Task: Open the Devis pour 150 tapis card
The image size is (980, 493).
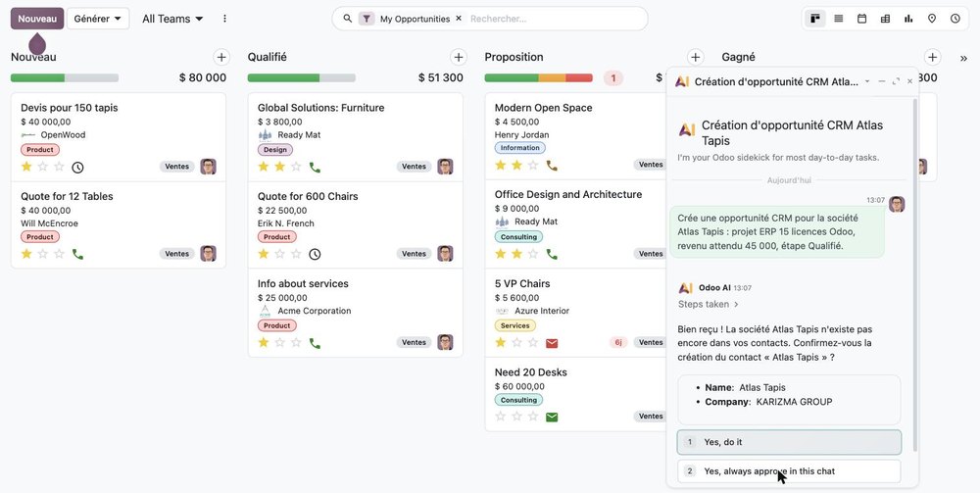Action: (x=119, y=137)
